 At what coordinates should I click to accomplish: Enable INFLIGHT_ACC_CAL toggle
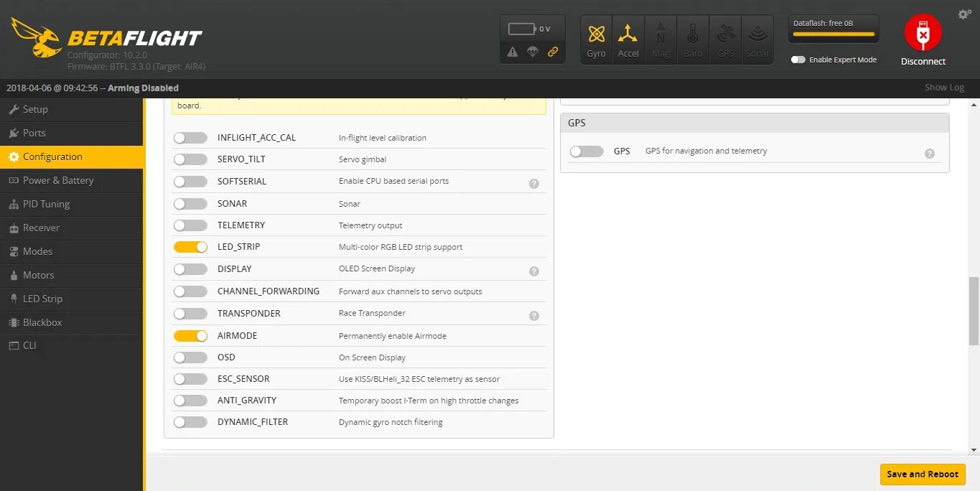pyautogui.click(x=190, y=138)
